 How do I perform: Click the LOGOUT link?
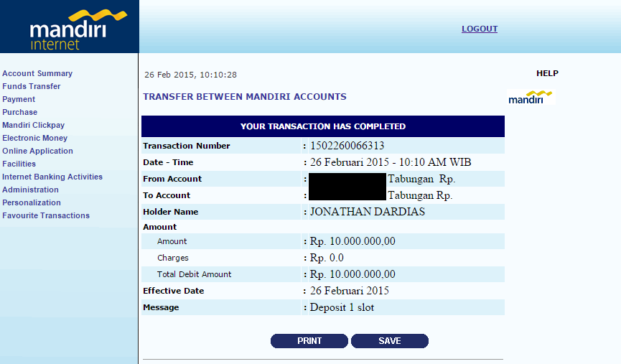tap(480, 29)
